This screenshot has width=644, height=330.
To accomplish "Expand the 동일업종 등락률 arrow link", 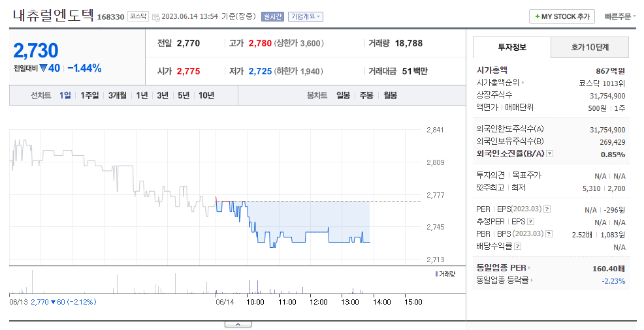I will pos(532,280).
